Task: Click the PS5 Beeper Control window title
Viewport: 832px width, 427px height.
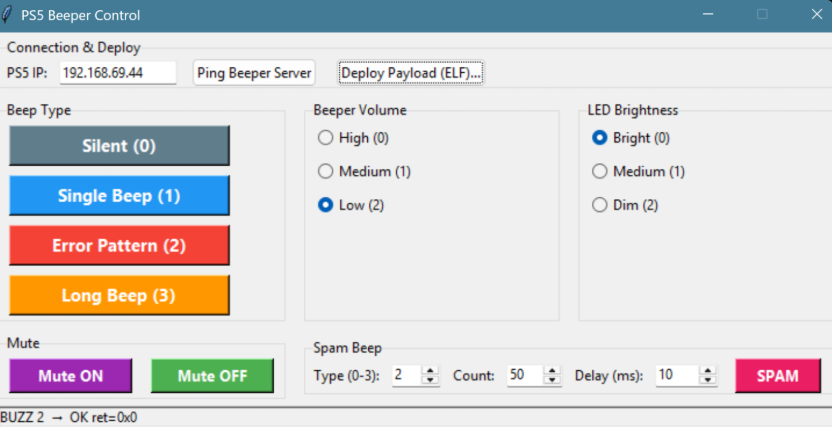Action: tap(81, 15)
